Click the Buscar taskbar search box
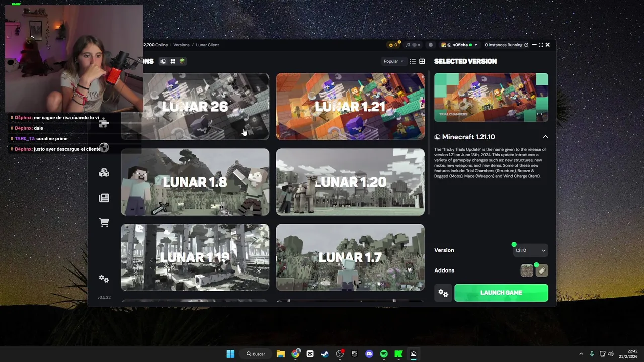Image resolution: width=644 pixels, height=362 pixels. [256, 354]
